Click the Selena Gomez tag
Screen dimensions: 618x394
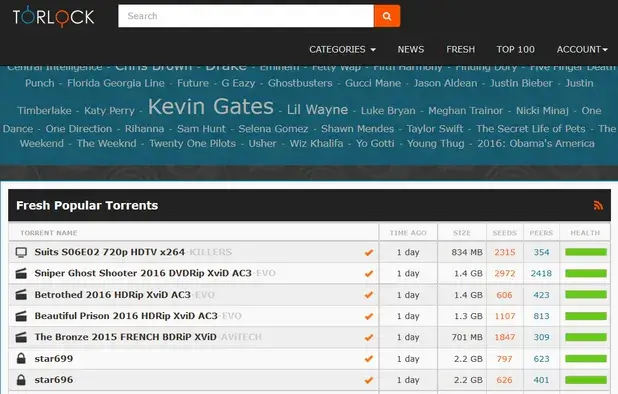[273, 129]
